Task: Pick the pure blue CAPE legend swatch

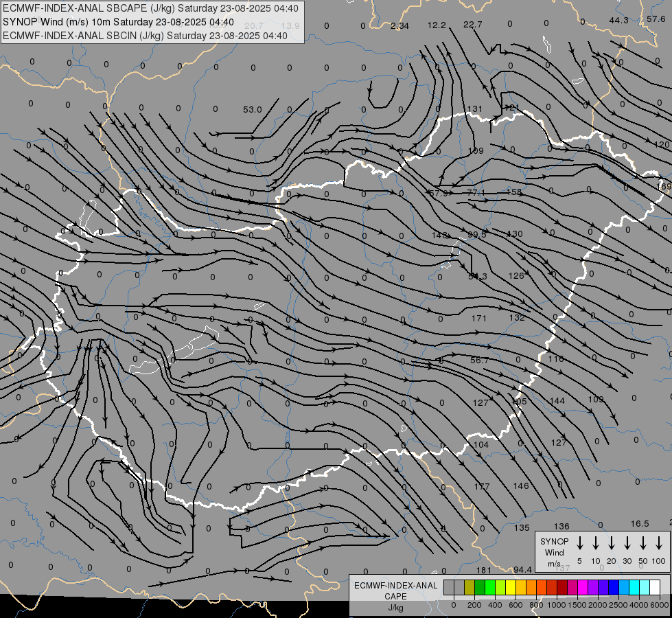Action: (x=614, y=587)
